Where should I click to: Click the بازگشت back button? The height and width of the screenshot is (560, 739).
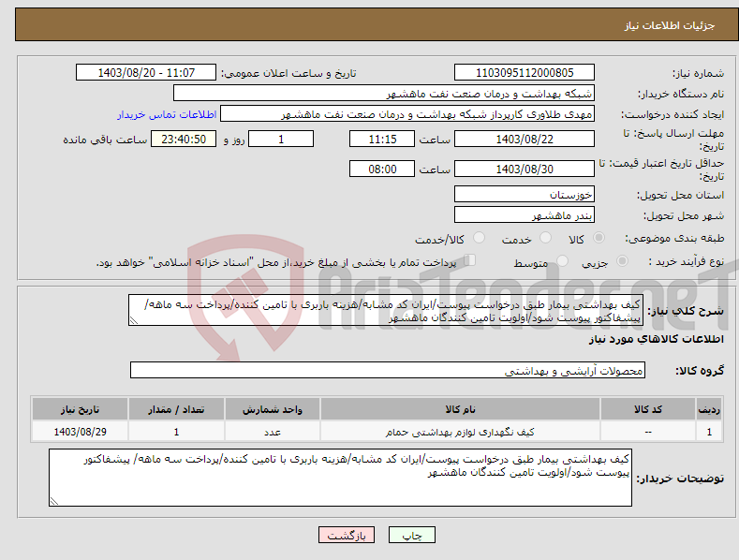[347, 535]
